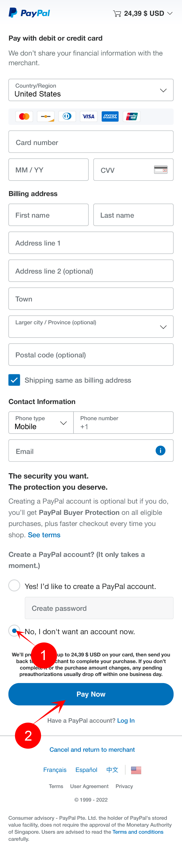182x868 pixels.
Task: Uncheck Shipping same as billing address
Action: click(14, 380)
